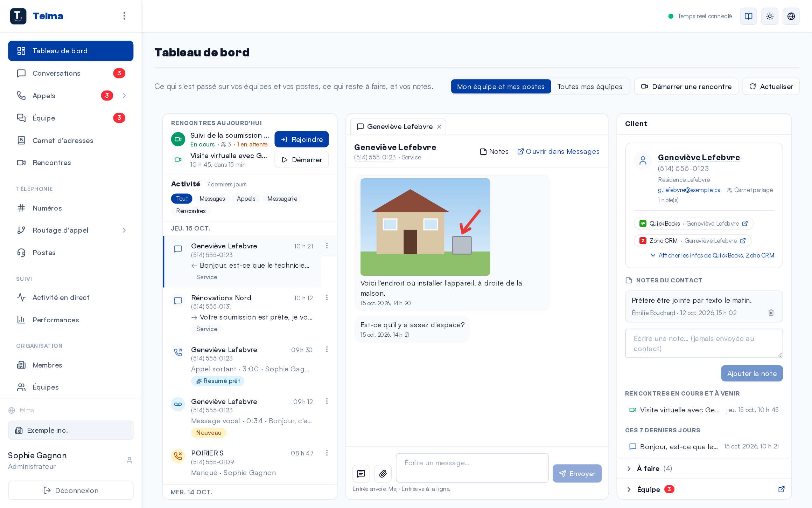Open message templates icon beside attachment
Viewport: 812px width, 508px height.
coord(361,474)
